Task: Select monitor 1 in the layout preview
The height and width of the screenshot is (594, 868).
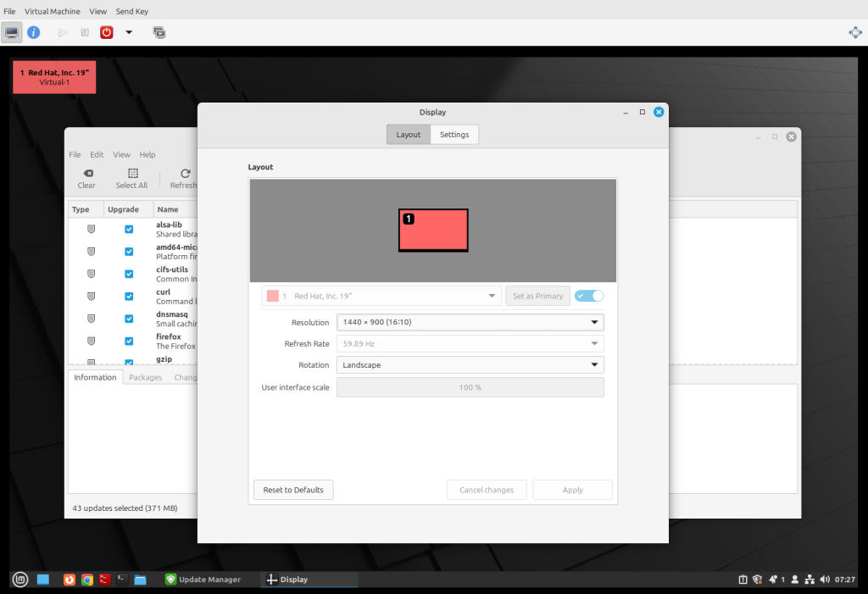Action: (x=433, y=230)
